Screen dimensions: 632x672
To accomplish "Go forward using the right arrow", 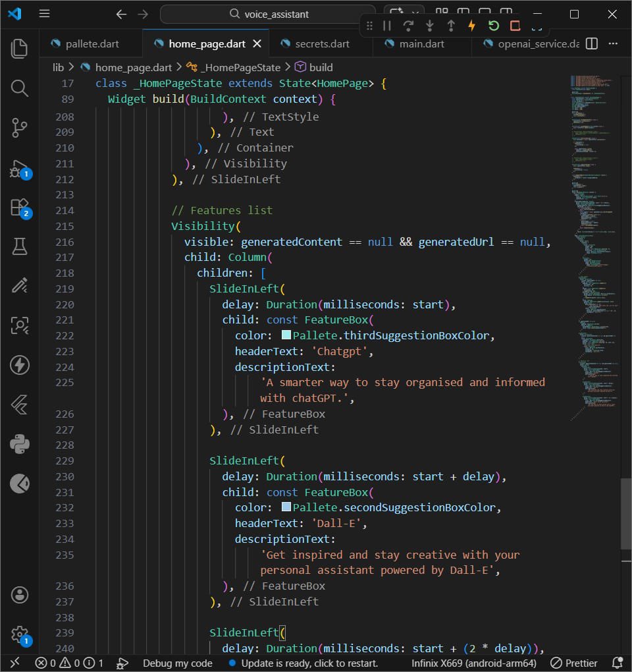I will (x=143, y=14).
